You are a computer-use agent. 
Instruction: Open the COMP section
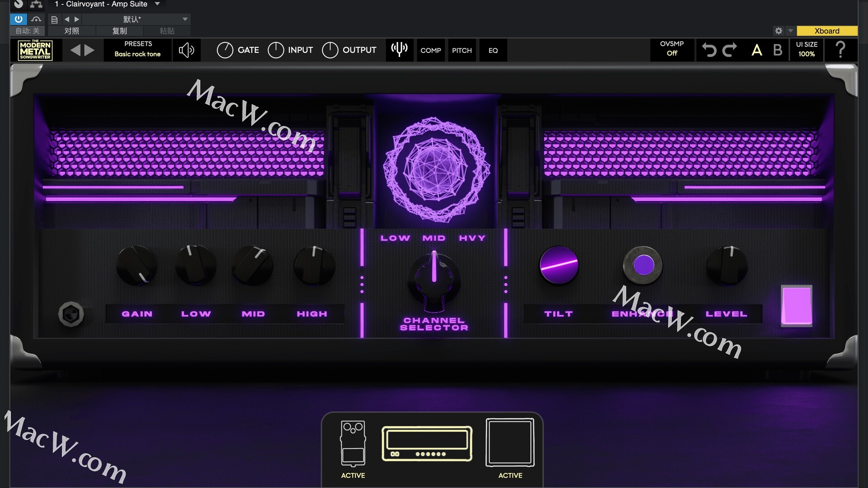point(430,50)
